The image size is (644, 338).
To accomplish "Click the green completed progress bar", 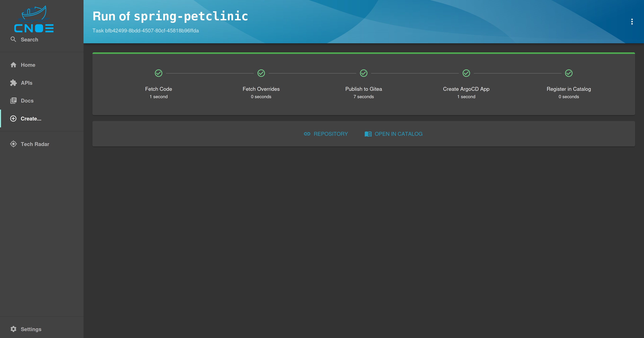I will pyautogui.click(x=363, y=53).
